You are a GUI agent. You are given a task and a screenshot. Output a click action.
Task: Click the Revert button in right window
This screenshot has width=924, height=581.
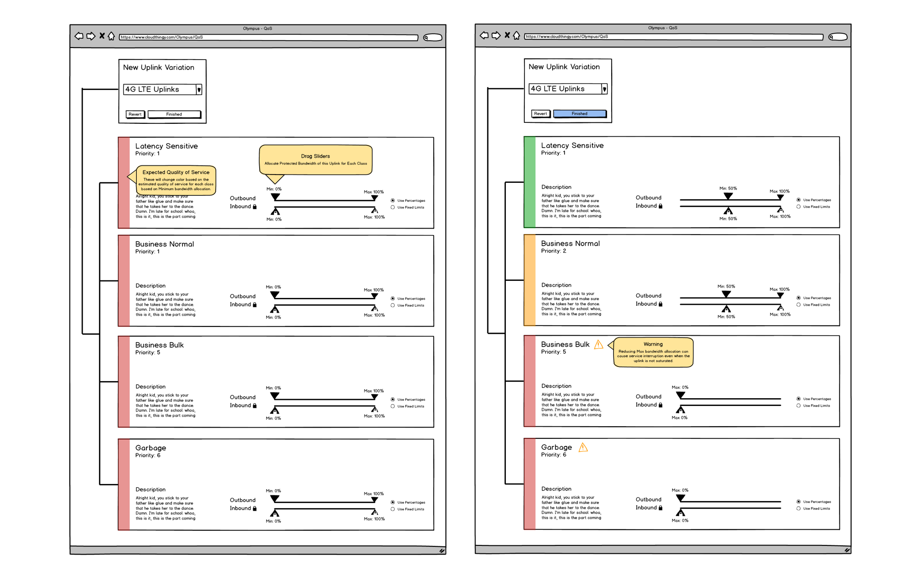[x=540, y=114]
